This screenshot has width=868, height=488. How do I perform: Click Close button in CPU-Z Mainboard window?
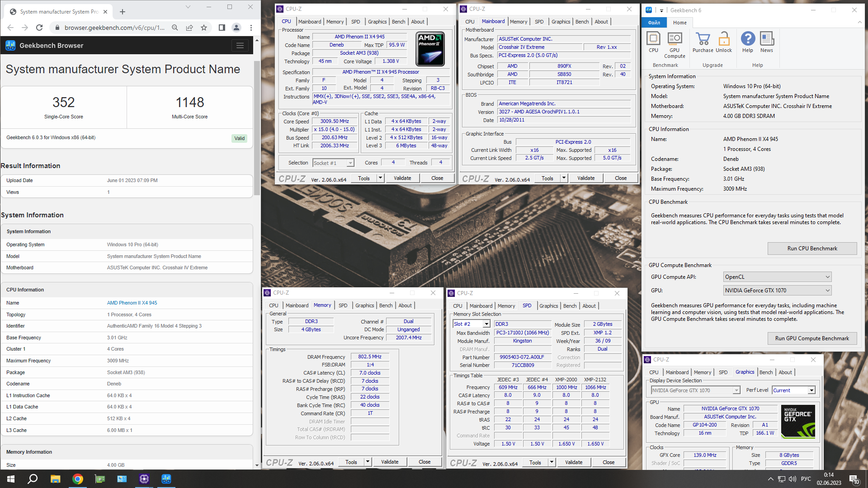[x=620, y=178]
